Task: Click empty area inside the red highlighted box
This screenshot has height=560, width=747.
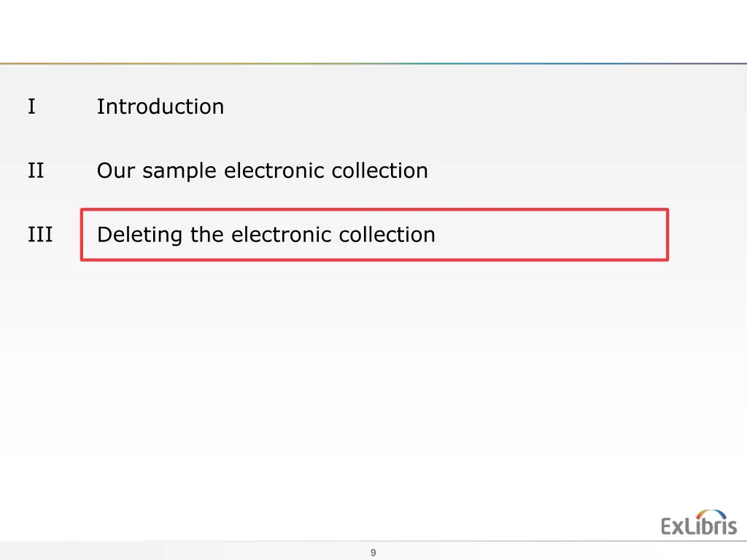Action: tap(548, 235)
